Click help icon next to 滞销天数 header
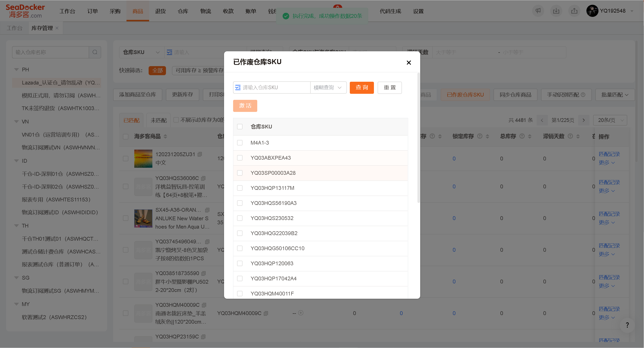 (570, 136)
